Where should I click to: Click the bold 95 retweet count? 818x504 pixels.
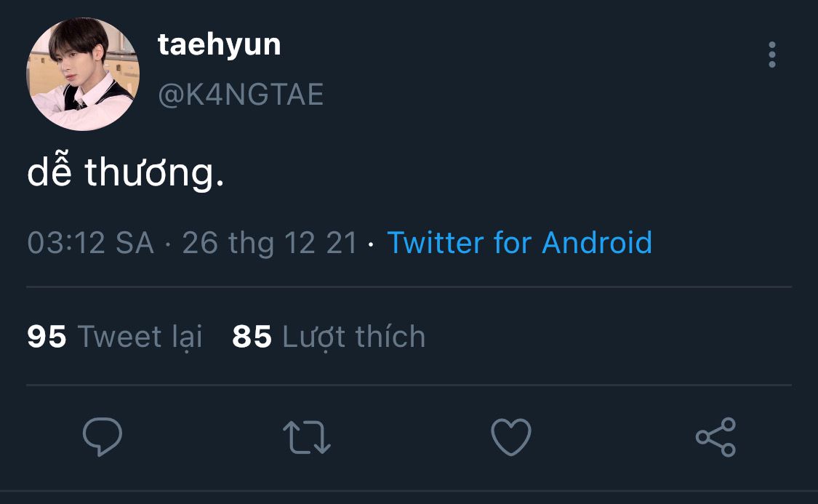[47, 337]
